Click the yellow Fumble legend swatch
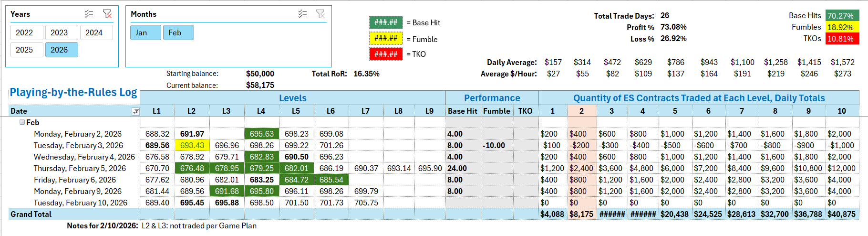Viewport: 868px width, 236px height. click(x=385, y=38)
